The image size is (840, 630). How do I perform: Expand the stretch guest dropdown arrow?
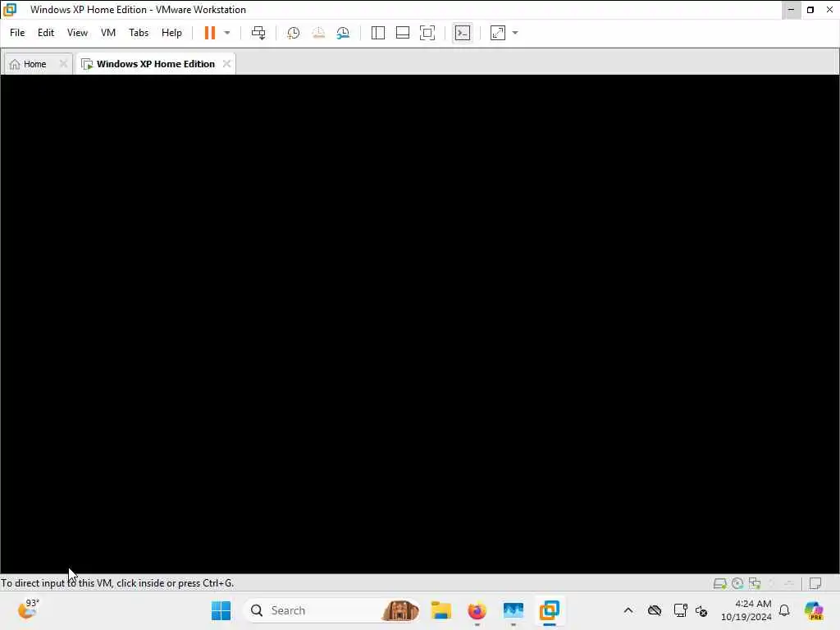(x=515, y=33)
